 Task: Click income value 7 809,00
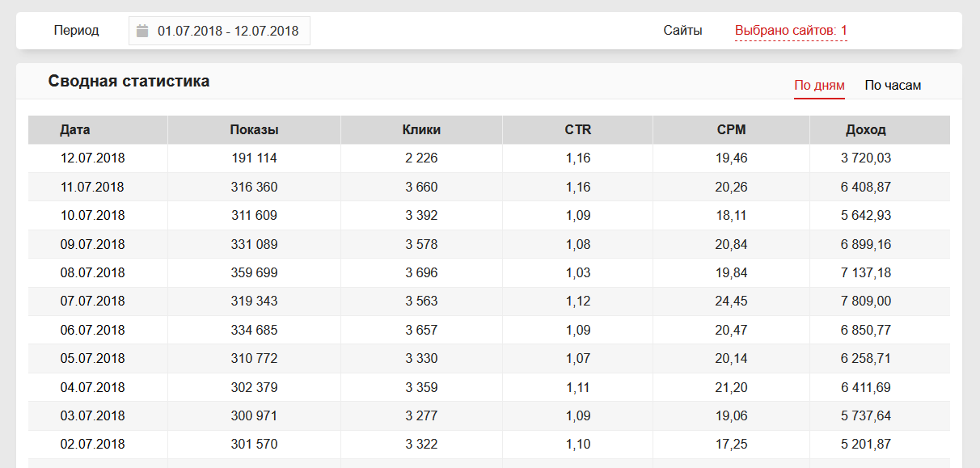pos(865,301)
